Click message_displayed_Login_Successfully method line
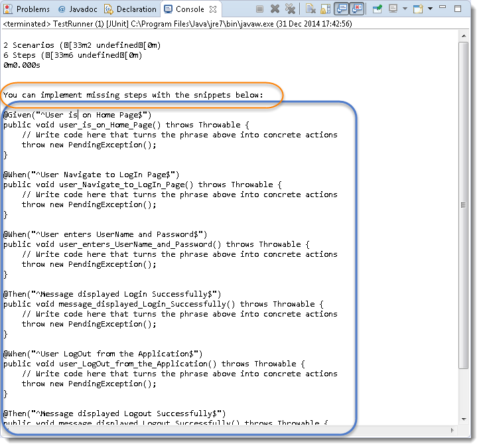Image resolution: width=481 pixels, height=448 pixels. click(x=163, y=305)
